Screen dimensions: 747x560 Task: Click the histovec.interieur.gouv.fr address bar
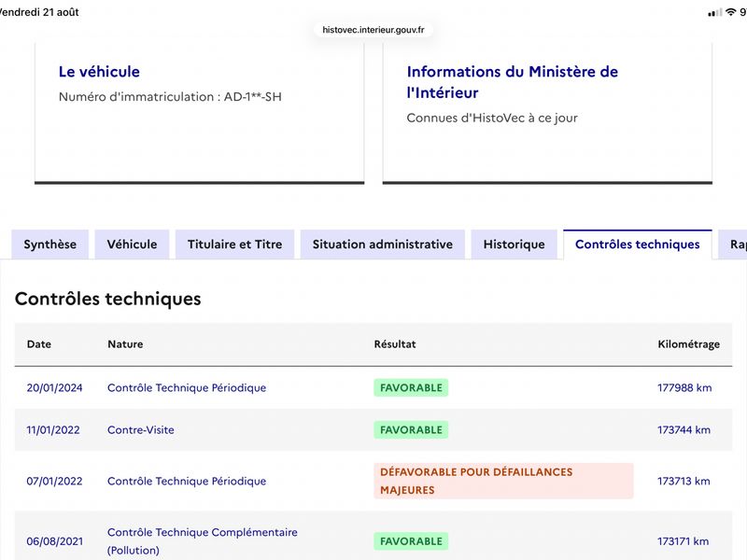tap(373, 30)
